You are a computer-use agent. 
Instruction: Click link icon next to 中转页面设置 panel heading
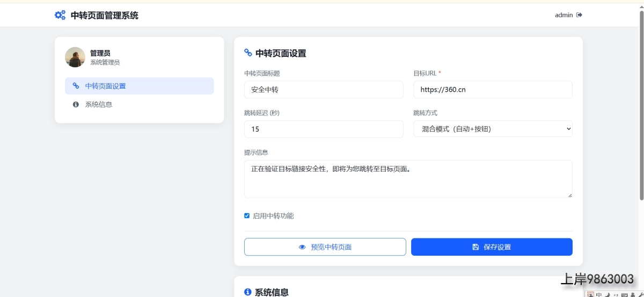click(248, 53)
